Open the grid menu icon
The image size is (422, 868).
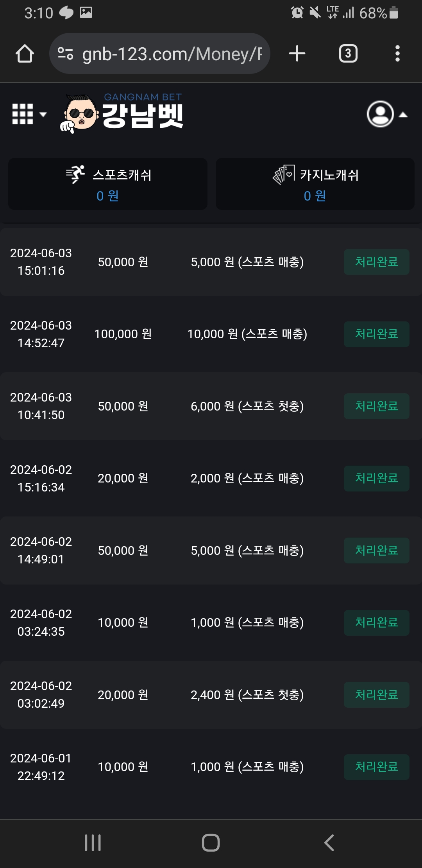click(x=23, y=114)
